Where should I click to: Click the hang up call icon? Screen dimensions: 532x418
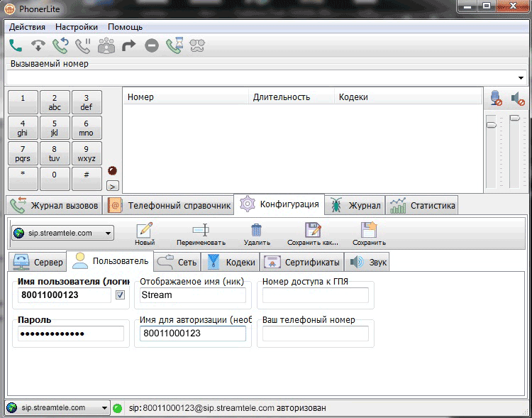pyautogui.click(x=38, y=46)
